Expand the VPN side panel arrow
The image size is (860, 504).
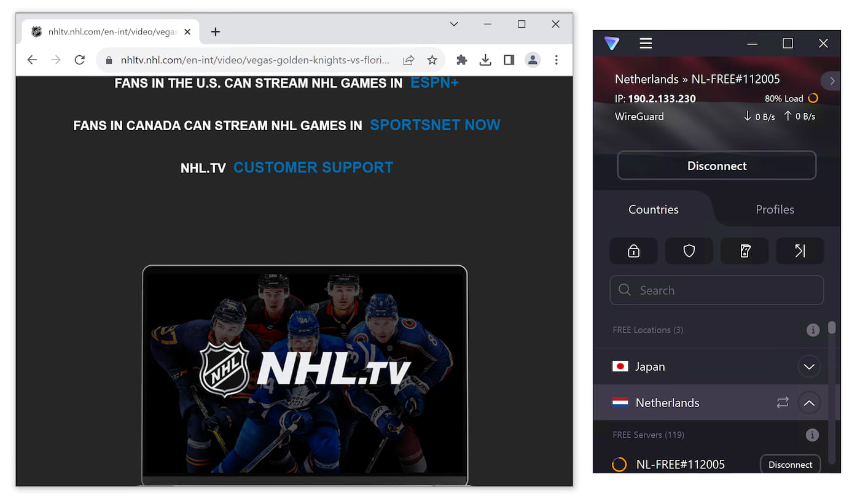point(832,80)
